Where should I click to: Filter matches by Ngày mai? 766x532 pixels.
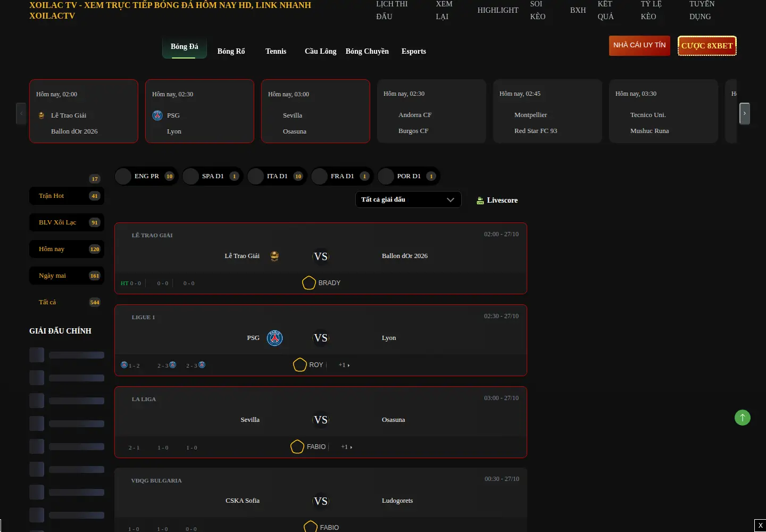(66, 276)
